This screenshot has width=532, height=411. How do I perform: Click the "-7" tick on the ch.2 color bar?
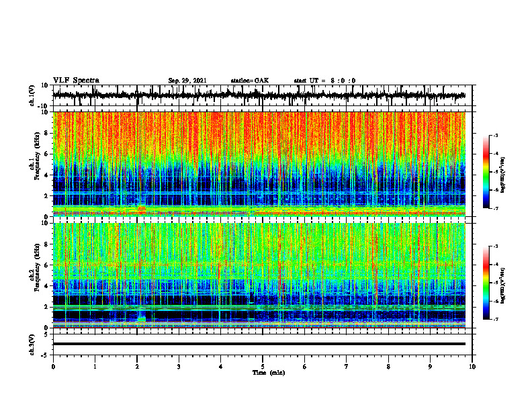tap(496, 319)
